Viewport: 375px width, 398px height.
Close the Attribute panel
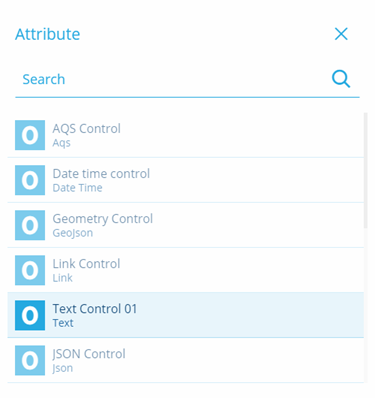click(341, 34)
